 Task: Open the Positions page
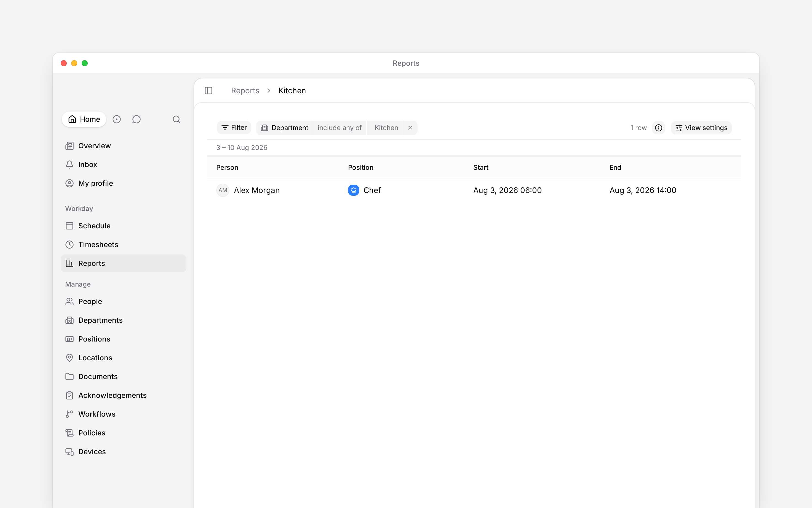tap(124, 339)
